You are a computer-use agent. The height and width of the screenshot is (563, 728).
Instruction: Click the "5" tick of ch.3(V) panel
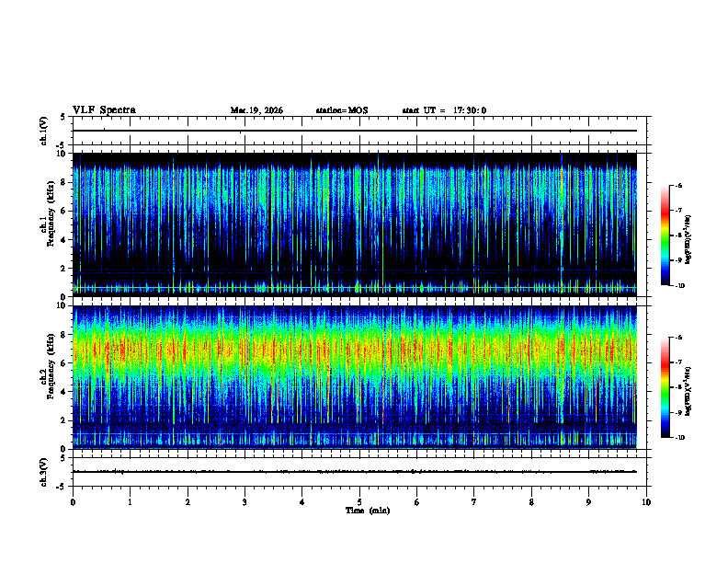63,457
